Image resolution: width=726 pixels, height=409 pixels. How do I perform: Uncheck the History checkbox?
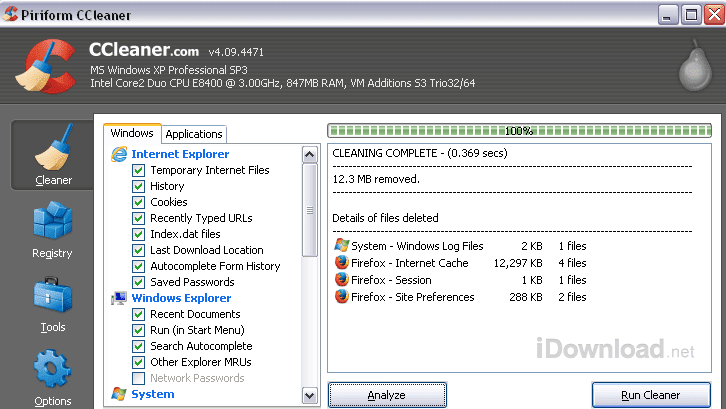[138, 186]
